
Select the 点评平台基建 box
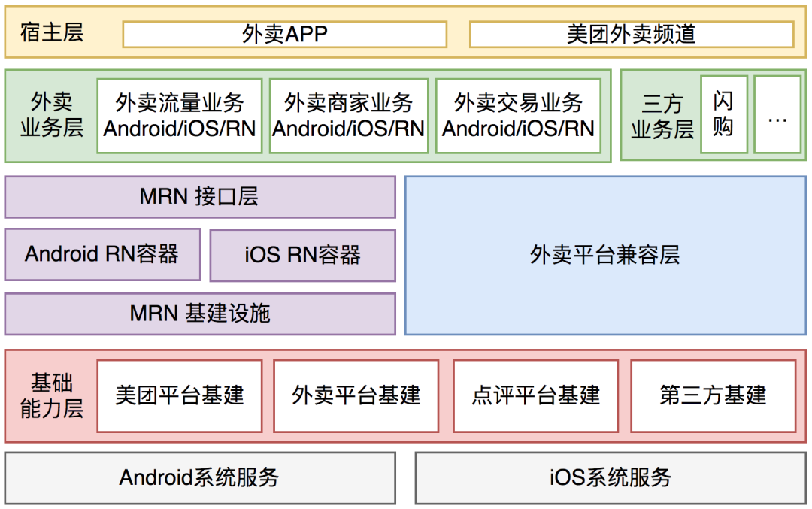point(535,396)
